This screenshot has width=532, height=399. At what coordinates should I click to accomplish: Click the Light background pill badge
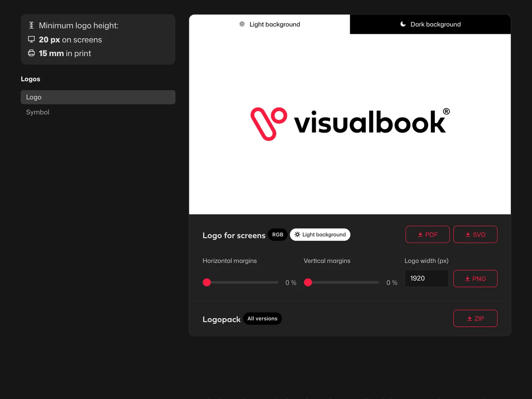point(320,235)
